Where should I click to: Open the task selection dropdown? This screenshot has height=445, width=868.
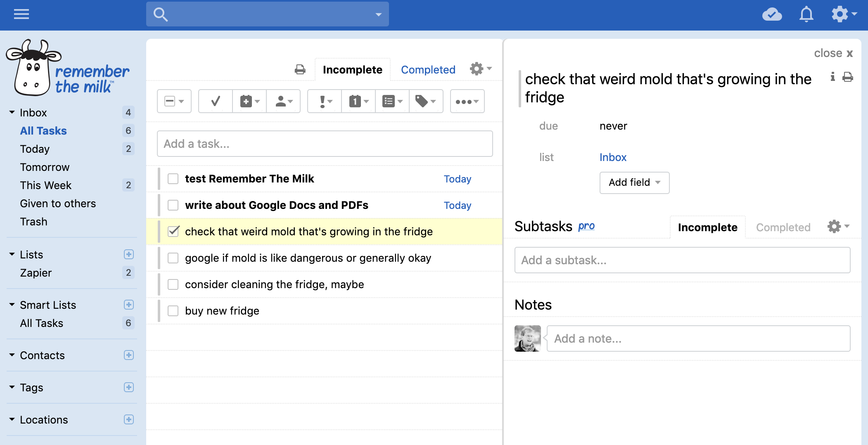pyautogui.click(x=174, y=101)
